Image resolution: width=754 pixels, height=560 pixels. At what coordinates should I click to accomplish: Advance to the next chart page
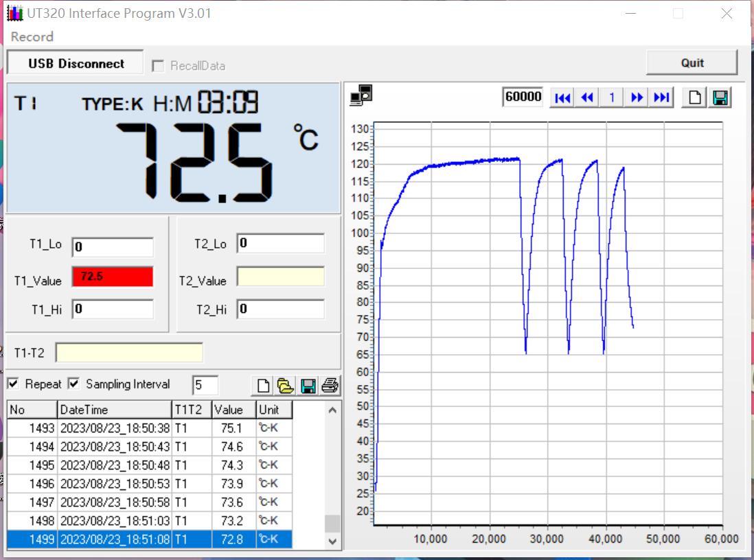637,97
